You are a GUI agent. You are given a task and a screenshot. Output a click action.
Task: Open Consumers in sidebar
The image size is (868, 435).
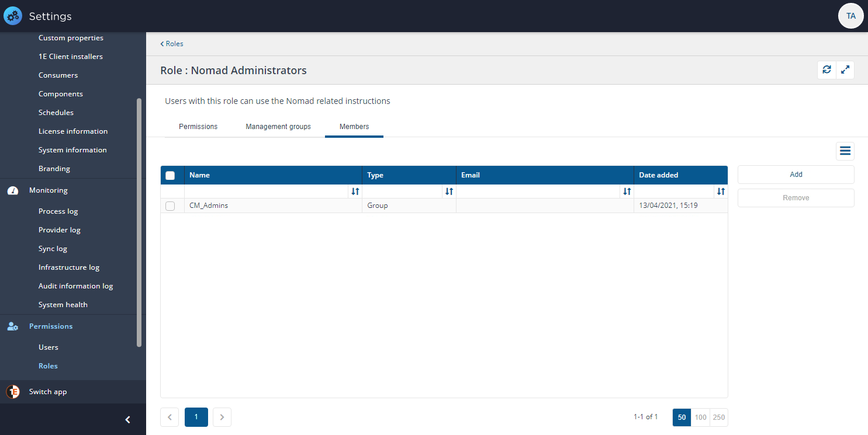[x=58, y=75]
